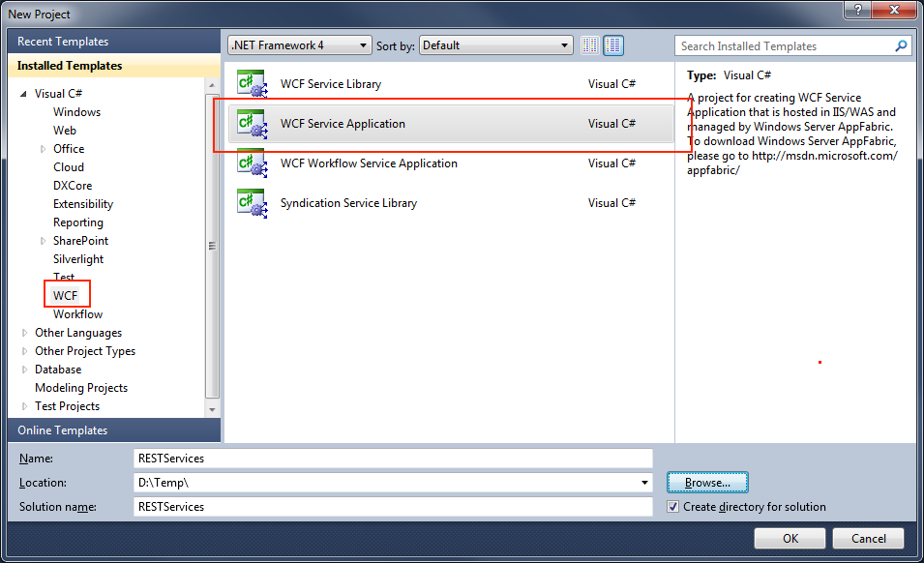Toggle Create directory for solution checkbox

pyautogui.click(x=673, y=507)
